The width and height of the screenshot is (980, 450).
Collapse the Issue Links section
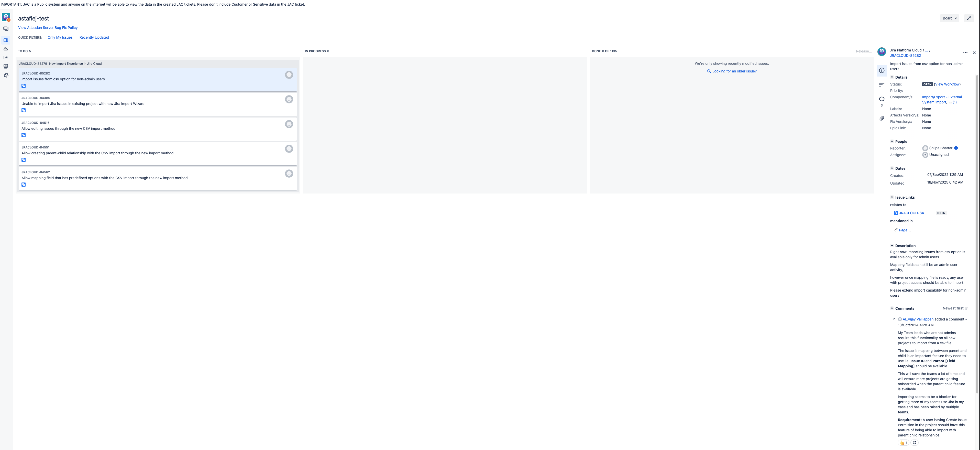click(x=892, y=197)
